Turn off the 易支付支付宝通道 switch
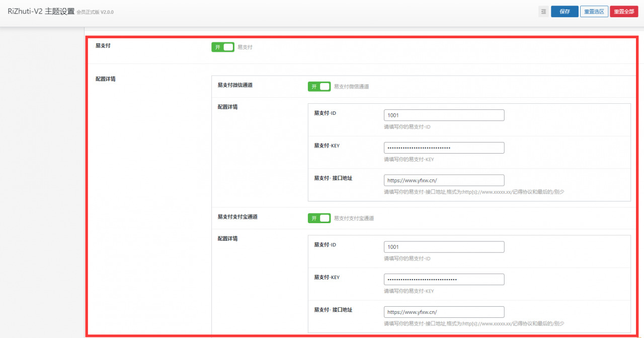The width and height of the screenshot is (644, 338). coord(319,218)
